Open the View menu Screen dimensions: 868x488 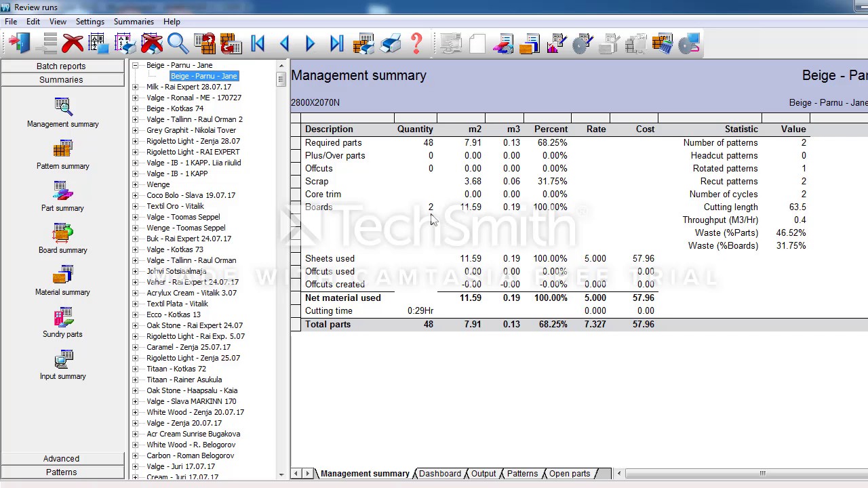click(58, 22)
